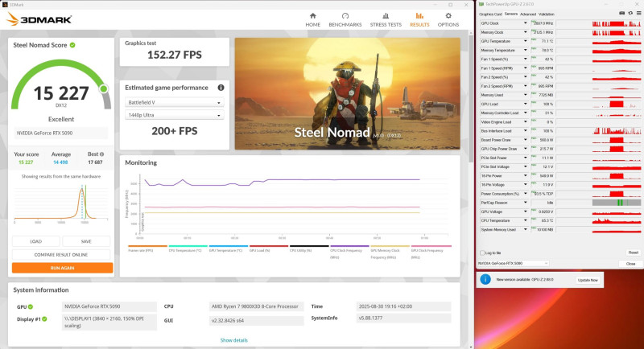Screen dimensions: 644x349
Task: Open the Results section in 3DMark
Action: 419,19
